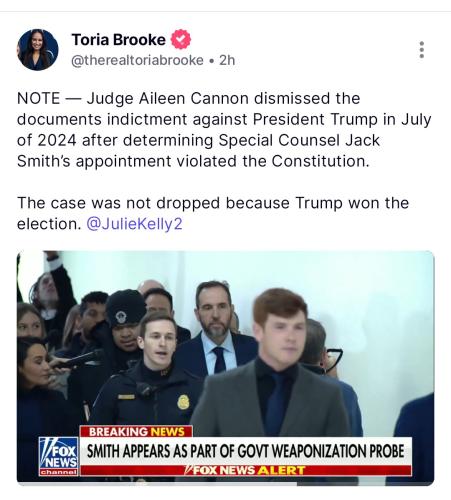Click the SMITH APPEARS headline chyron
Viewport: 451px width, 500px height.
(x=246, y=451)
